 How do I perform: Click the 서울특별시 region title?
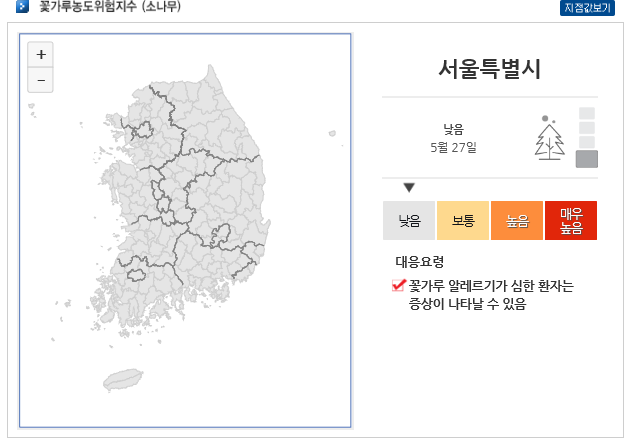[489, 69]
